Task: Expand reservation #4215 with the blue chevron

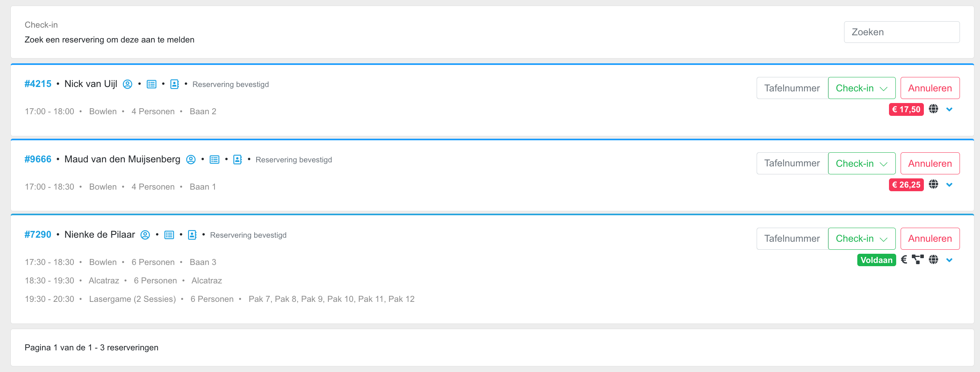Action: tap(949, 109)
